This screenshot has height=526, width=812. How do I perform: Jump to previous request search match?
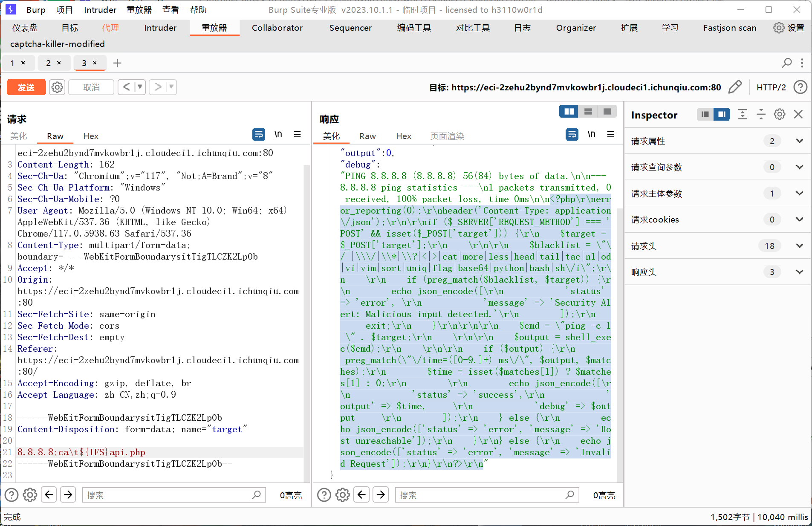(x=49, y=495)
